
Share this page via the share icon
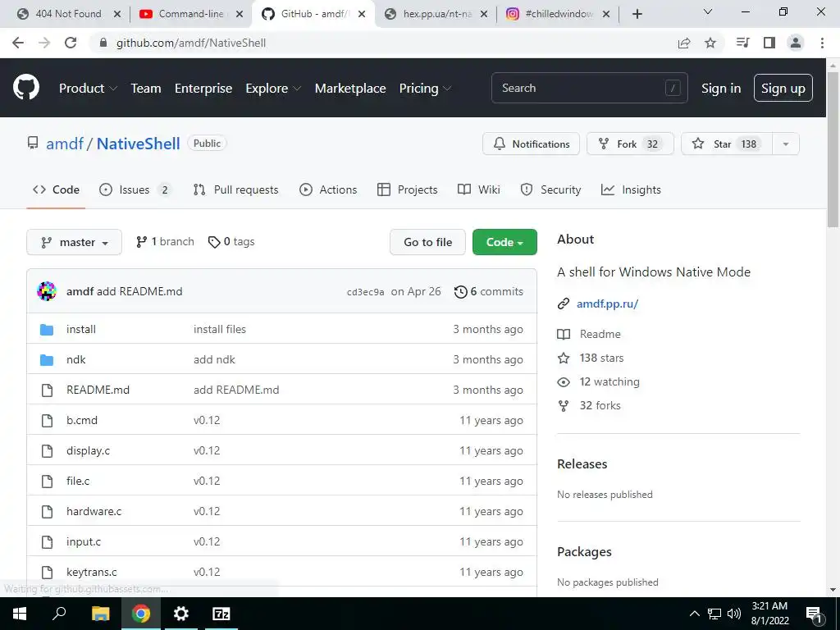tap(684, 43)
